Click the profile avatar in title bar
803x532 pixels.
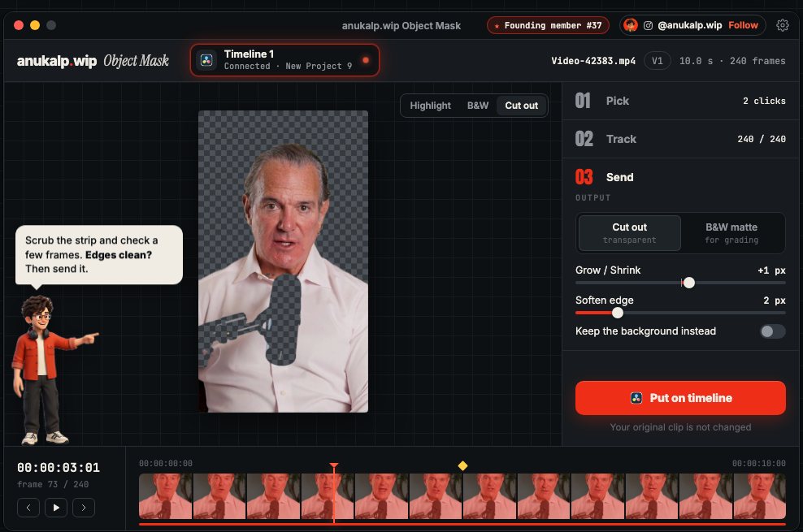(x=631, y=25)
